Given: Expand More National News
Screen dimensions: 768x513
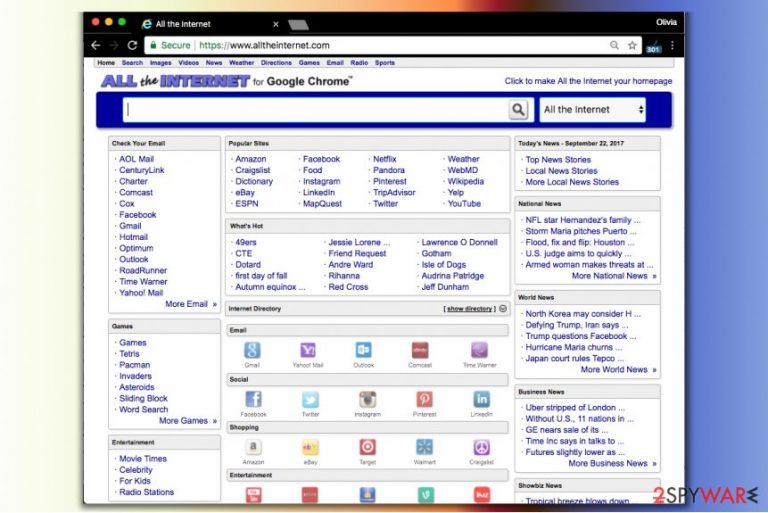Looking at the screenshot, I should click(614, 276).
